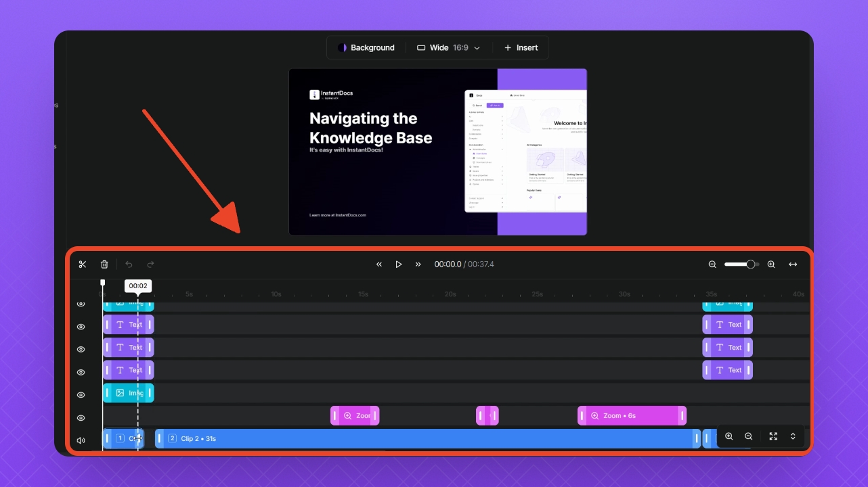Viewport: 868px width, 487px height.
Task: Select the Zoom clip near the 15s mark
Action: pos(355,416)
